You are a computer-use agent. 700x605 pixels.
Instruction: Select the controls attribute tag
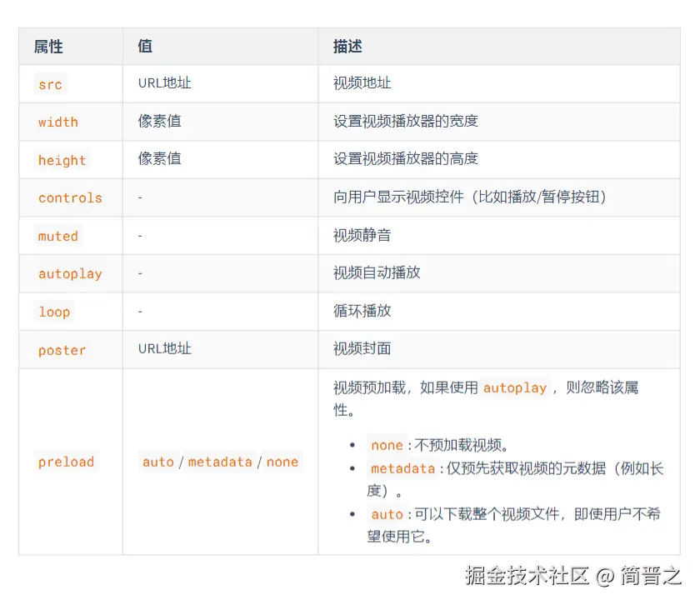click(70, 198)
